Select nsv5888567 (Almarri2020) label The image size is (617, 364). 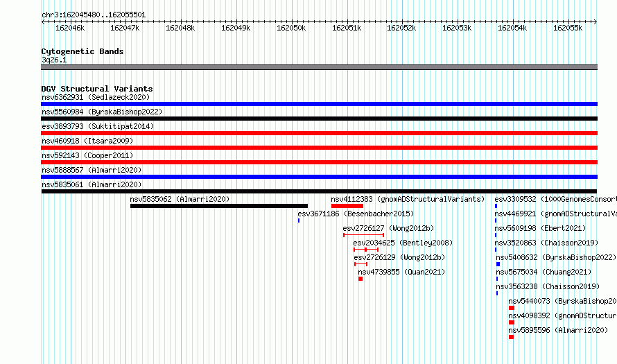point(92,170)
